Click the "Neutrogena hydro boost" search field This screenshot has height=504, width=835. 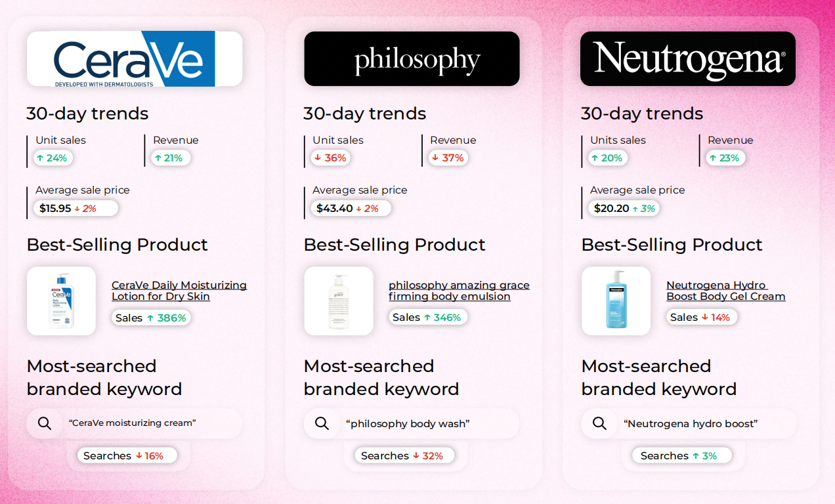[689, 423]
